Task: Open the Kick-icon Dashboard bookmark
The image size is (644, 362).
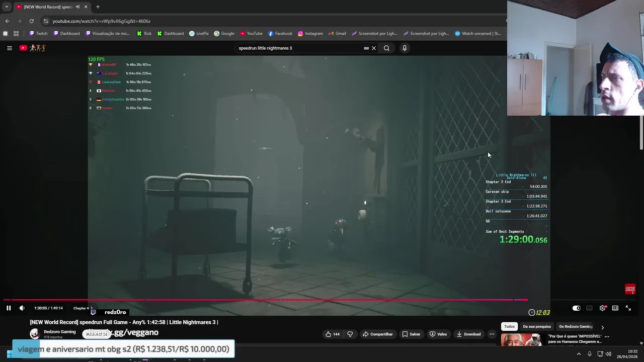Action: coord(170,34)
